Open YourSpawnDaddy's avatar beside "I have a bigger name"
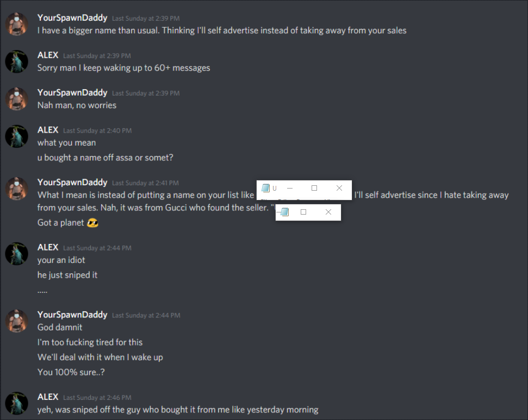The width and height of the screenshot is (528, 420). [x=16, y=24]
